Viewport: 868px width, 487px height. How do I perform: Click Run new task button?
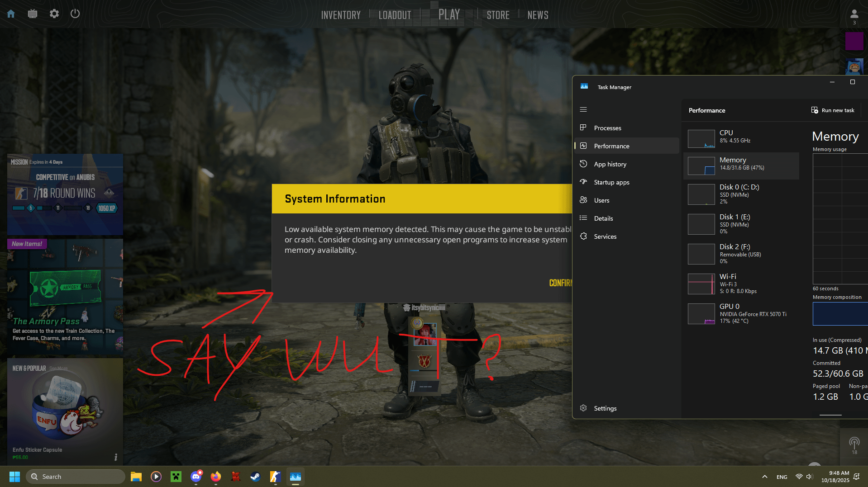833,110
